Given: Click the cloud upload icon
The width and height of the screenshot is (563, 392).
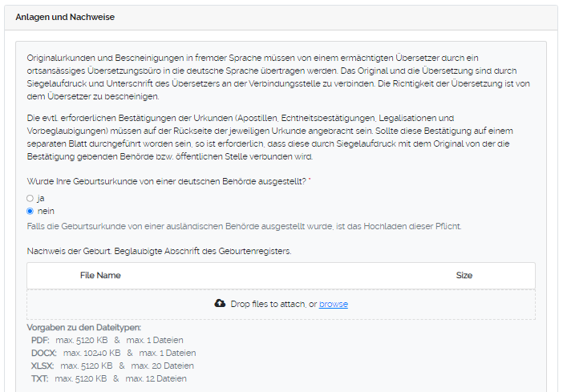Looking at the screenshot, I should tap(221, 304).
